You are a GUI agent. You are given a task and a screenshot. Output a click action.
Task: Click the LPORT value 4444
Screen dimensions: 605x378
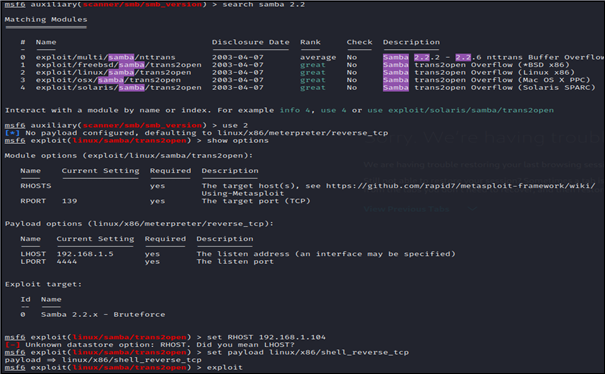67,262
